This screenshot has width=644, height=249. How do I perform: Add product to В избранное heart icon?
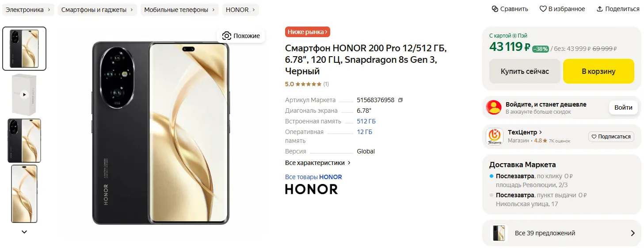coord(543,9)
